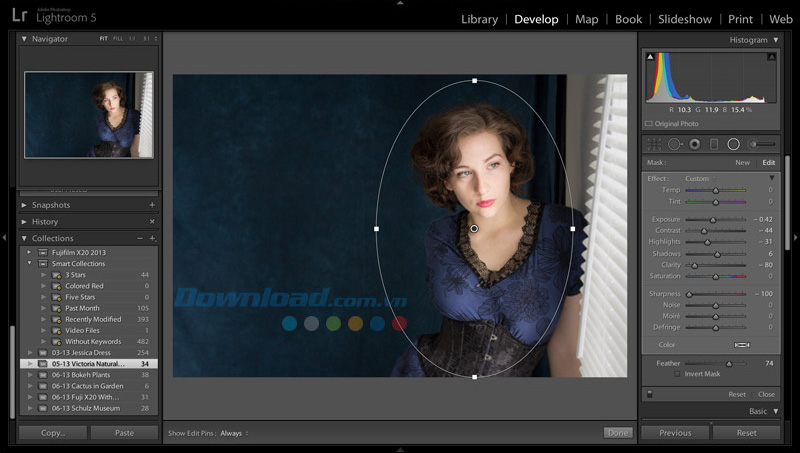The height and width of the screenshot is (453, 800).
Task: Select the Spot Removal tool
Action: click(x=674, y=144)
